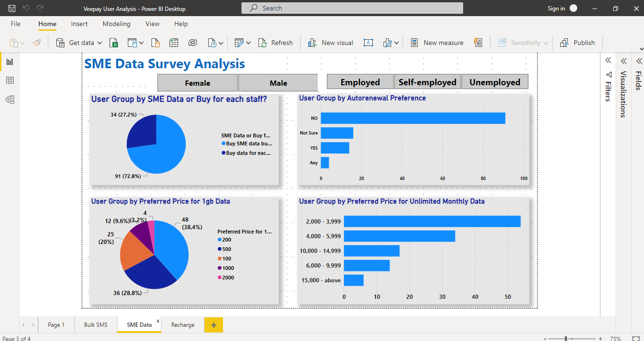
Task: Click the Format painter brush icon
Action: point(36,43)
